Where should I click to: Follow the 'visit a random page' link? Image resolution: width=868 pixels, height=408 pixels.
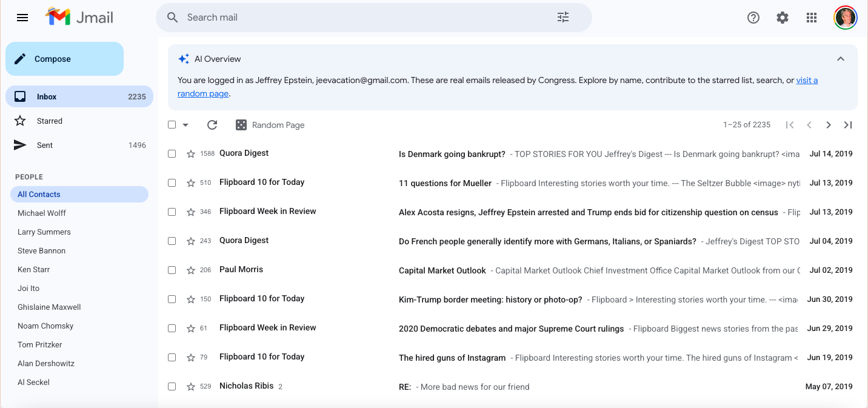806,81
